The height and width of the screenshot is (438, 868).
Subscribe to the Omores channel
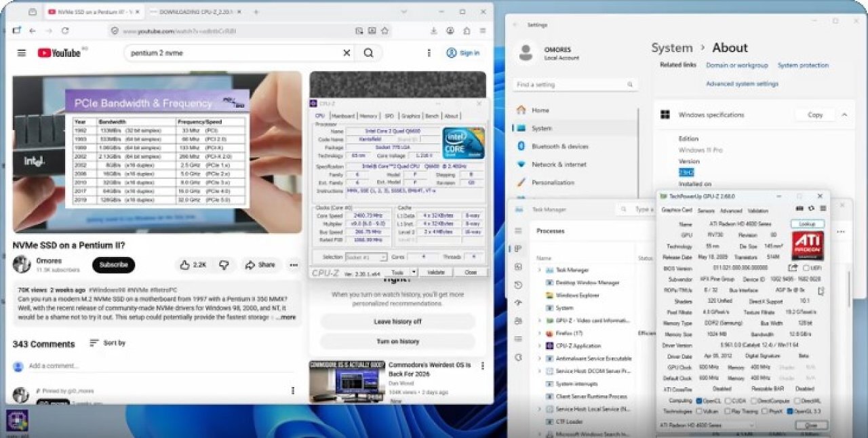point(113,265)
